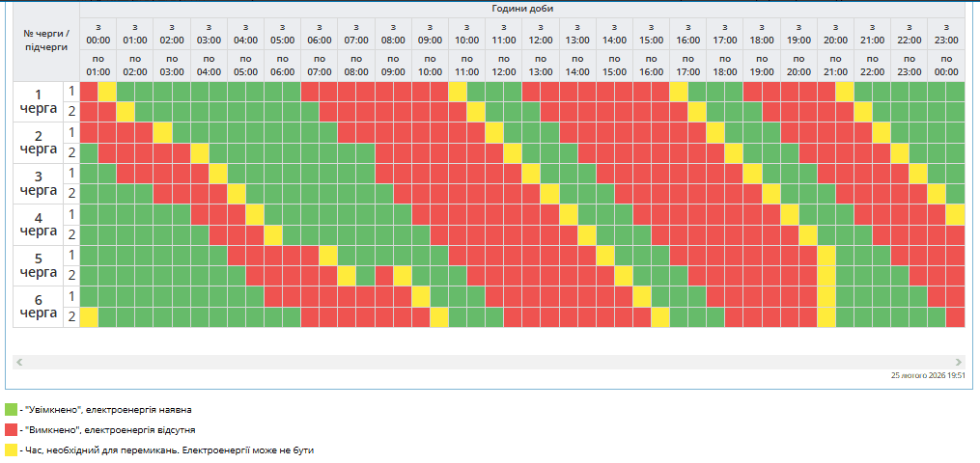Click subqueue '2' label of 4 черга

pyautogui.click(x=70, y=234)
